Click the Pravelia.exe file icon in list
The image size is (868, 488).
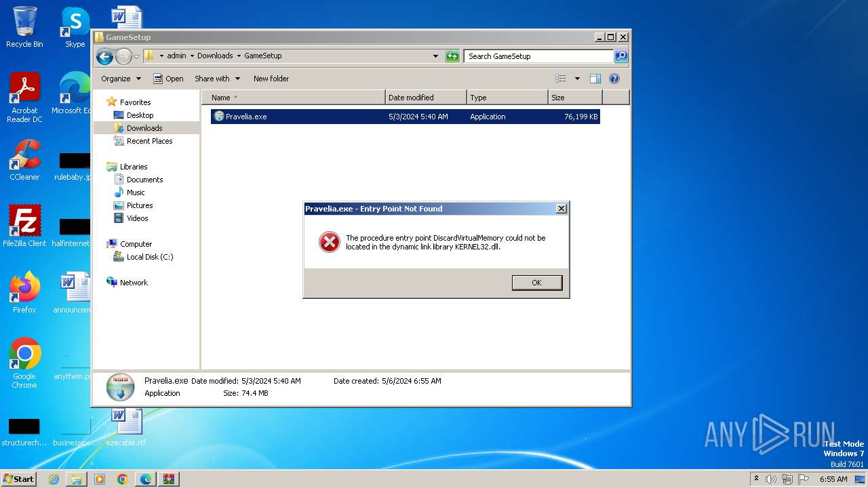click(219, 117)
